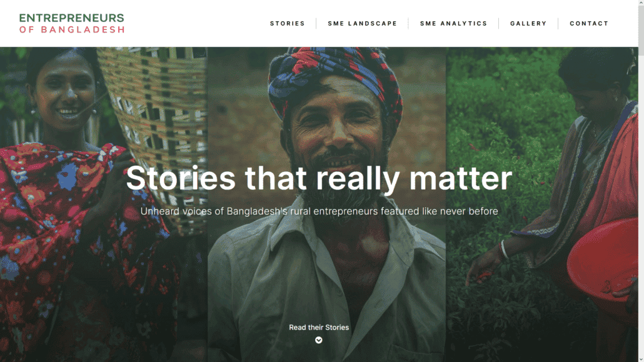Click the Unheard voices subtitle text

click(x=319, y=211)
